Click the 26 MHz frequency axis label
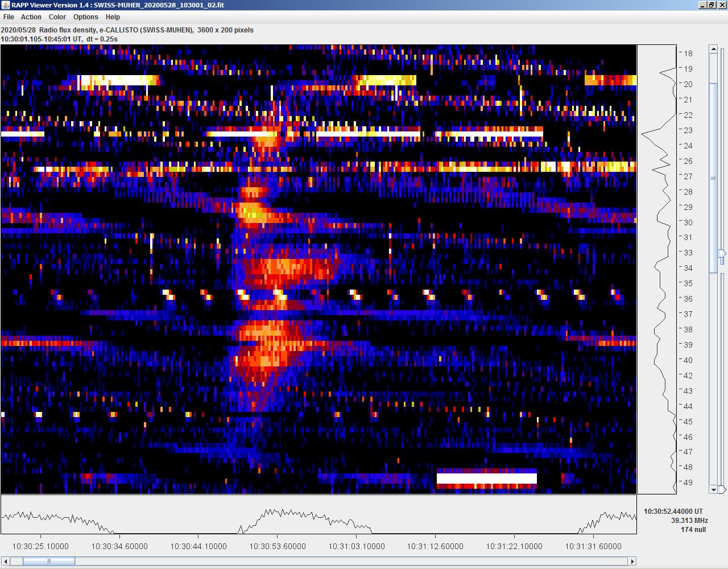The image size is (728, 569). [688, 161]
